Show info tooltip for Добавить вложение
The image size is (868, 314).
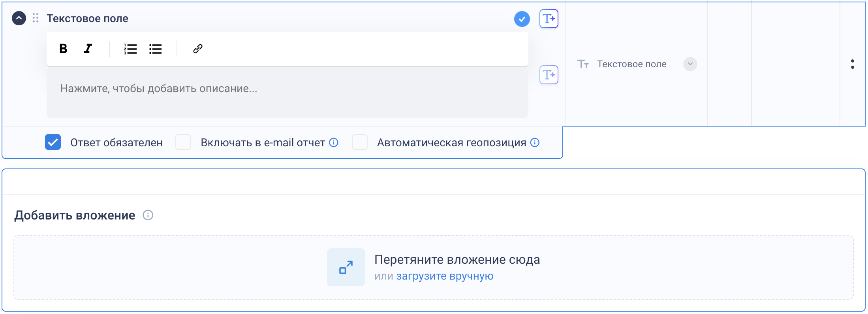pyautogui.click(x=148, y=215)
